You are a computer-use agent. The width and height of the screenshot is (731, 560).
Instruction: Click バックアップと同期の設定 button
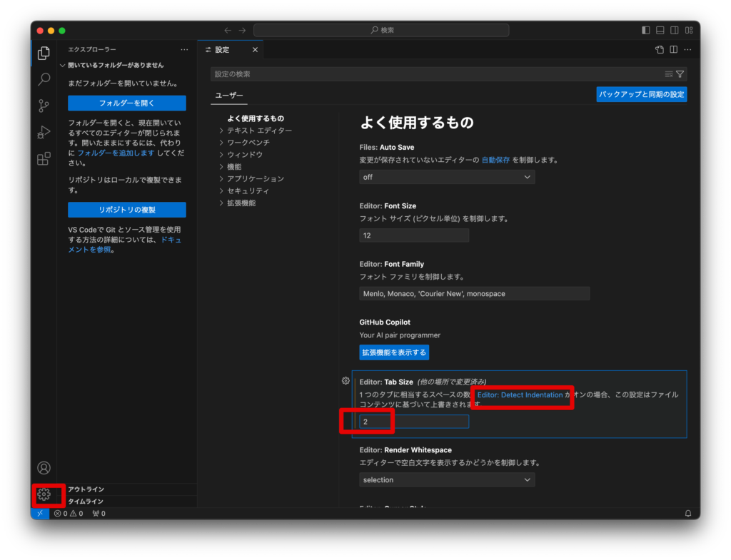point(642,95)
